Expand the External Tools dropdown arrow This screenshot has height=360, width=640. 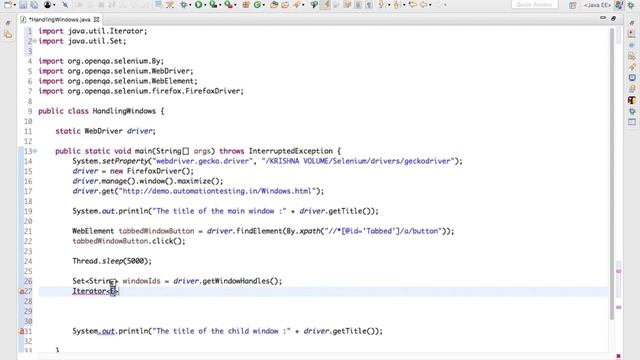236,5
